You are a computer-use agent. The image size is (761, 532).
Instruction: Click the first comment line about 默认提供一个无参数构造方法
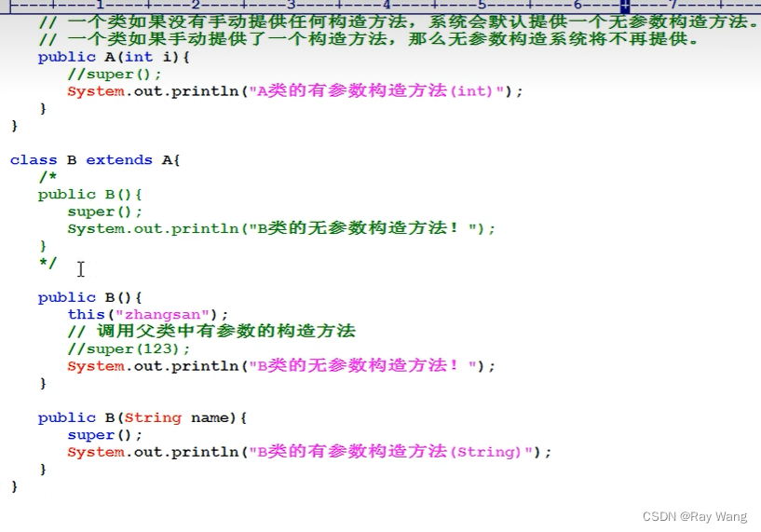(x=398, y=22)
